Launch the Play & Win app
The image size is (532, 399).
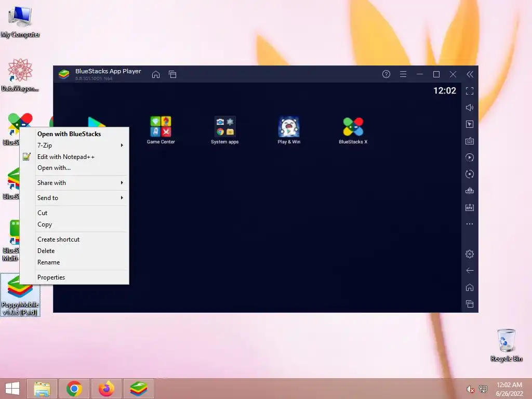[x=289, y=130]
